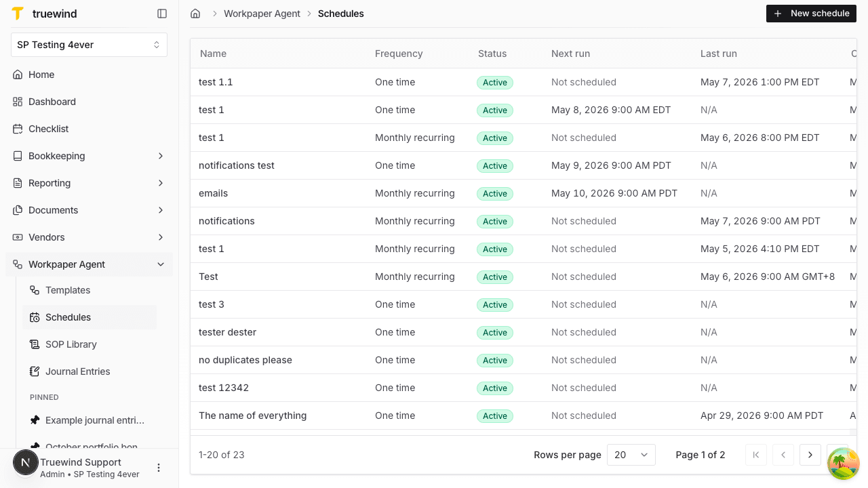Image resolution: width=868 pixels, height=488 pixels.
Task: Click the Vendors icon
Action: click(x=18, y=237)
